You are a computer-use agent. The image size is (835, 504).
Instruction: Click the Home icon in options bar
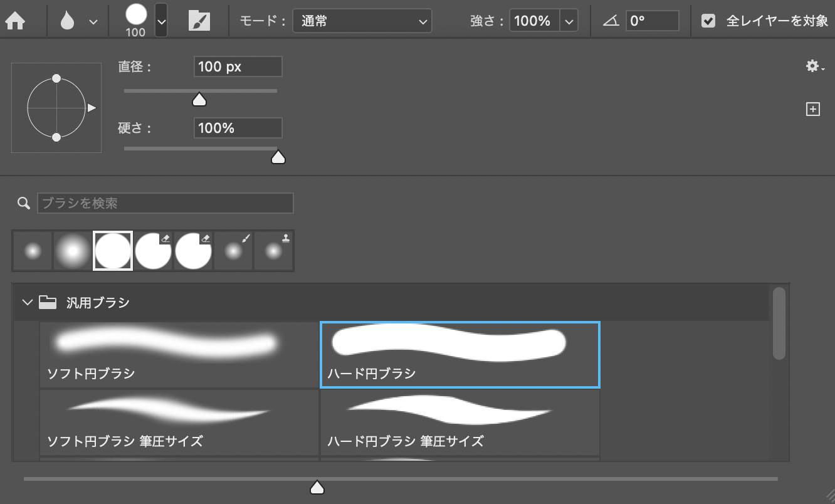click(15, 21)
